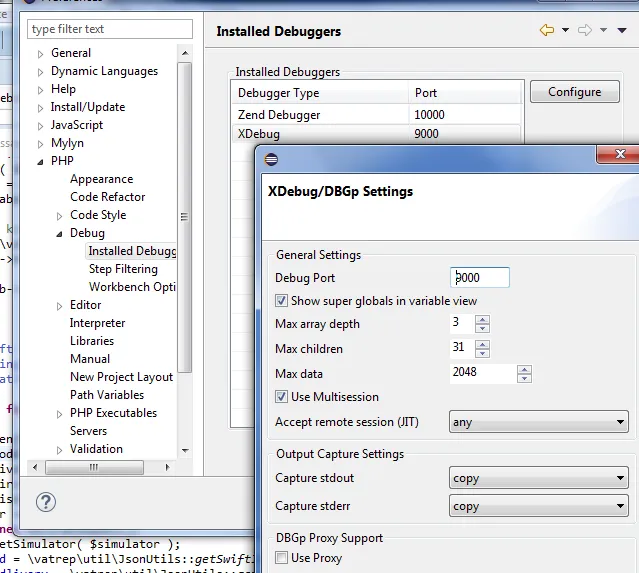This screenshot has height=573, width=639.
Task: Expand the Code Style tree node
Action: [59, 216]
